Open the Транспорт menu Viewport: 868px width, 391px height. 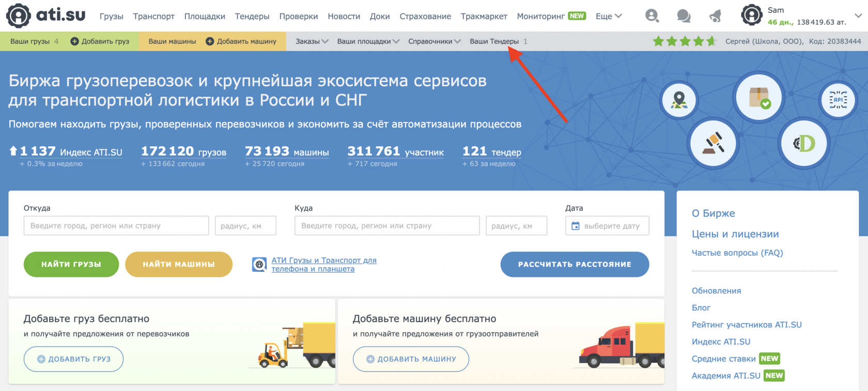(x=154, y=16)
